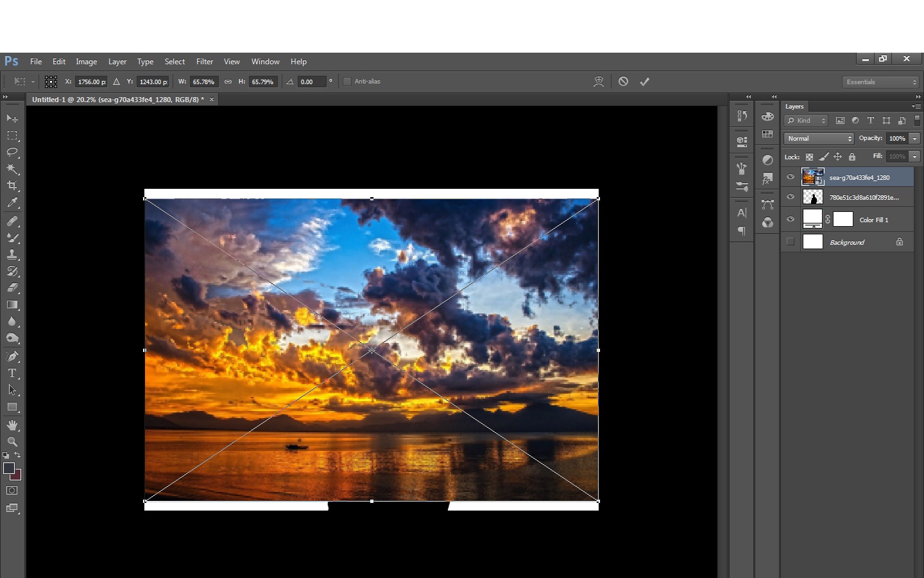
Task: Select the Zoom tool
Action: point(12,442)
